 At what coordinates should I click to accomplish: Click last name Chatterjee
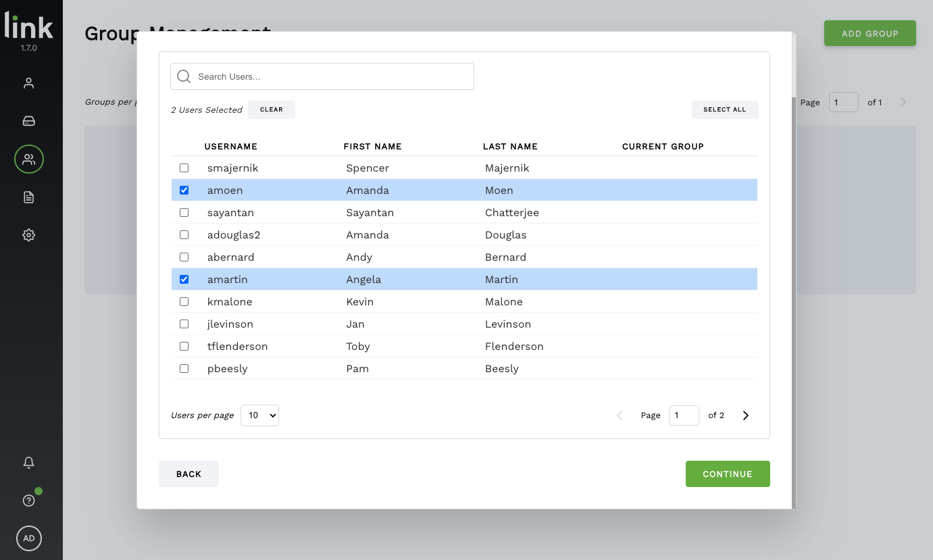pyautogui.click(x=512, y=212)
